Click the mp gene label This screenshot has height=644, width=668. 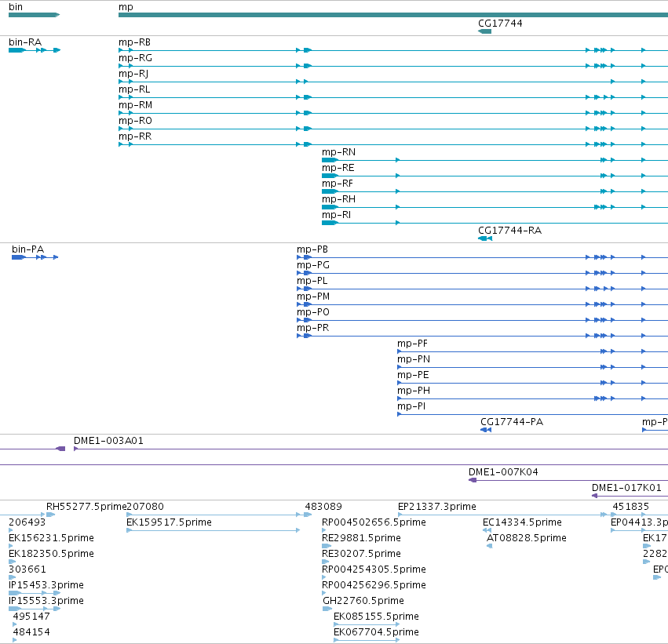click(x=126, y=7)
